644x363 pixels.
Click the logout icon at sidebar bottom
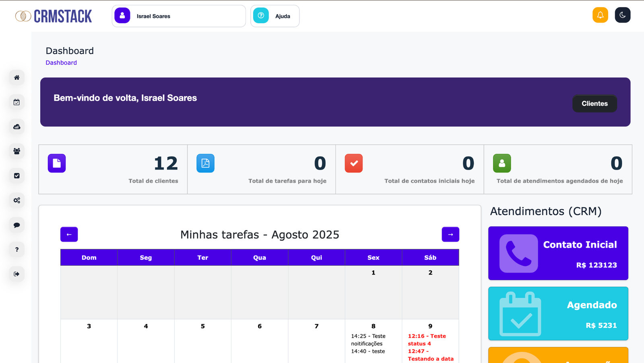(16, 274)
